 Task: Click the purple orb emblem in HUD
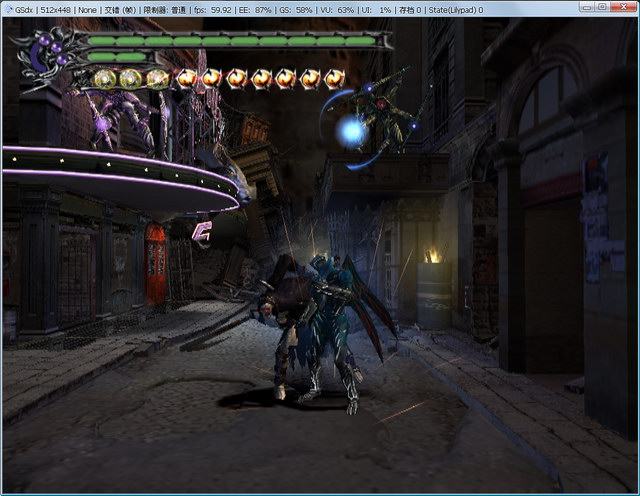(x=48, y=56)
